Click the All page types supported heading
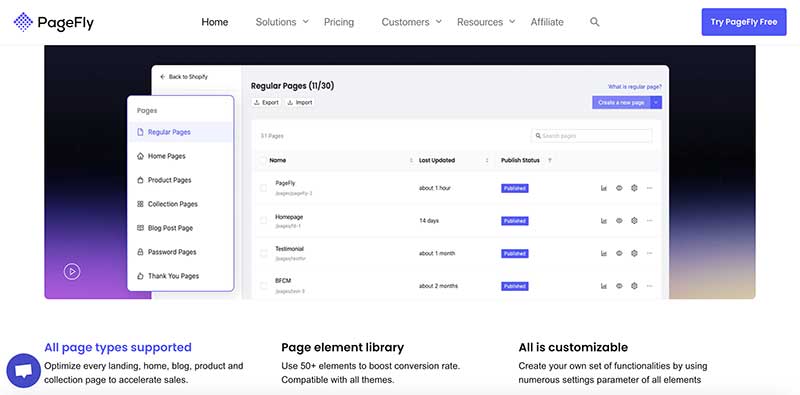Viewport: 800px width, 395px height. point(118,348)
